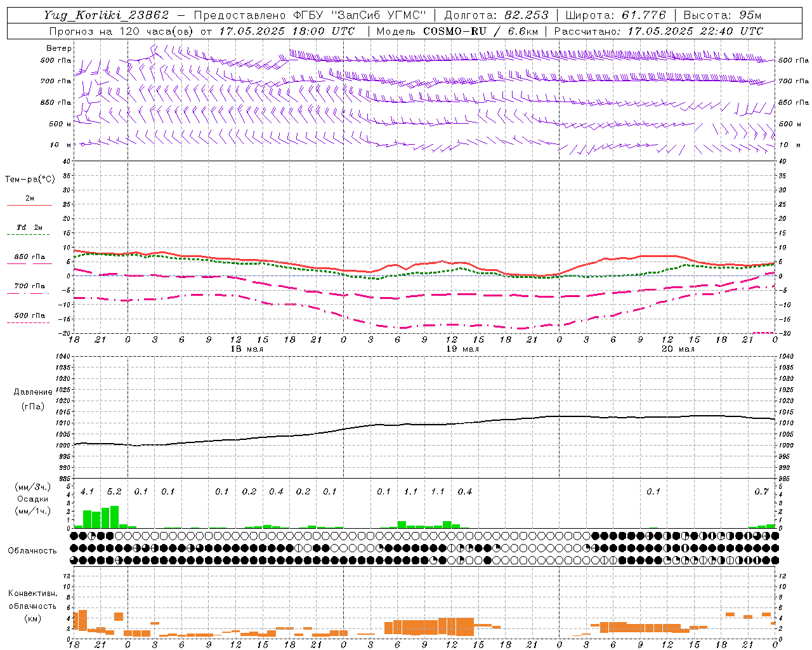
Task: Select the provider text ФГБУ "ЗапСиб УГМС"
Action: click(x=360, y=15)
